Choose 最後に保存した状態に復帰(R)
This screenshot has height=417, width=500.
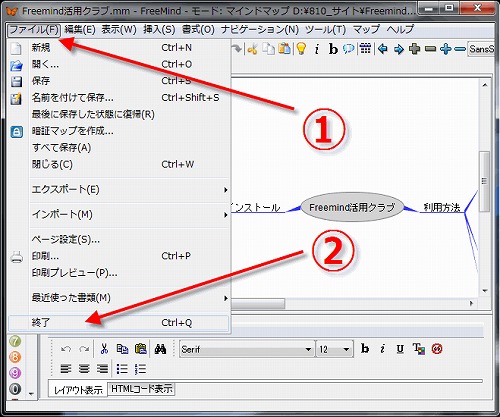pyautogui.click(x=119, y=114)
